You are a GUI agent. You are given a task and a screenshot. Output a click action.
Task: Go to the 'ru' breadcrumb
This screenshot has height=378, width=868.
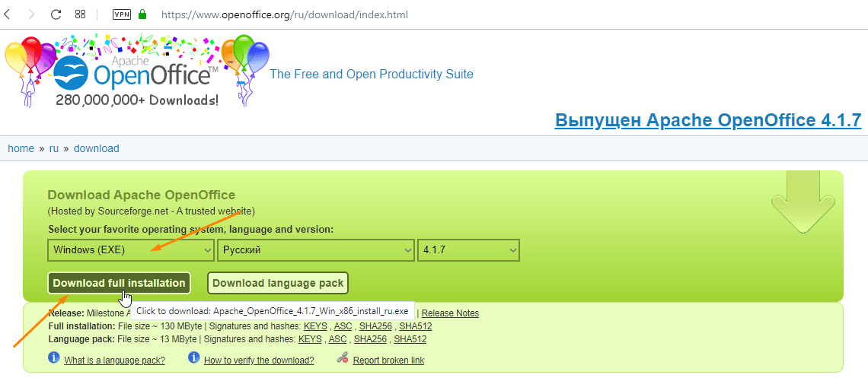54,148
